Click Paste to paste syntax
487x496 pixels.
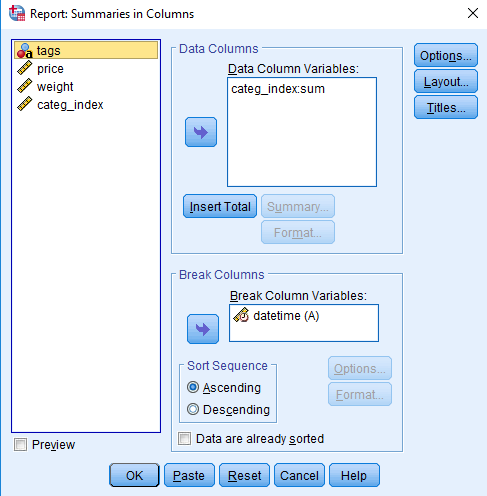pyautogui.click(x=189, y=475)
